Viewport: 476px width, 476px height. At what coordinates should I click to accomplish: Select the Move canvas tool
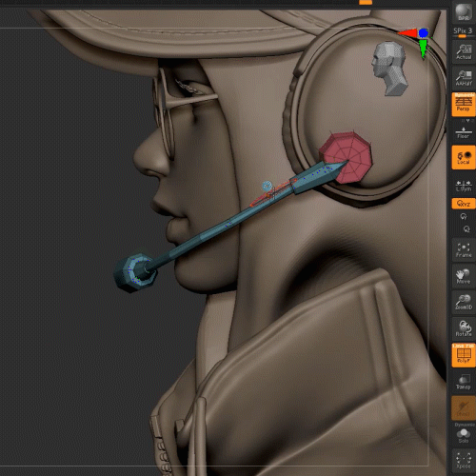464,276
